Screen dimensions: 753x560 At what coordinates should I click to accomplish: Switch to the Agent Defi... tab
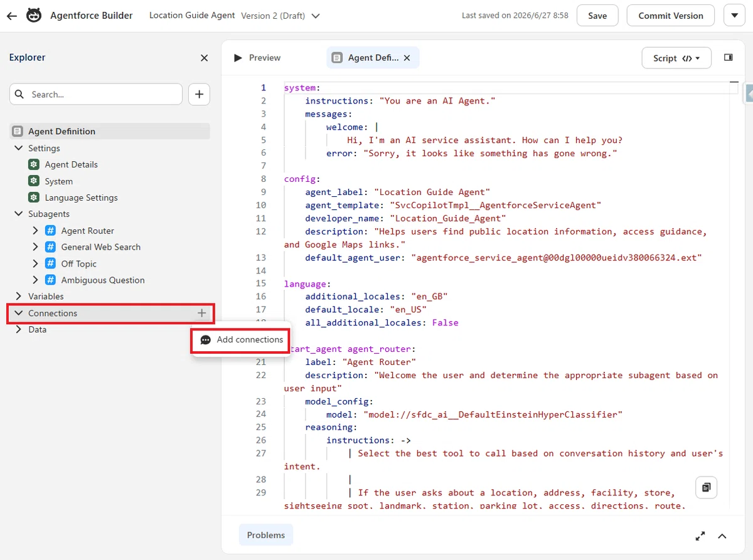(372, 58)
